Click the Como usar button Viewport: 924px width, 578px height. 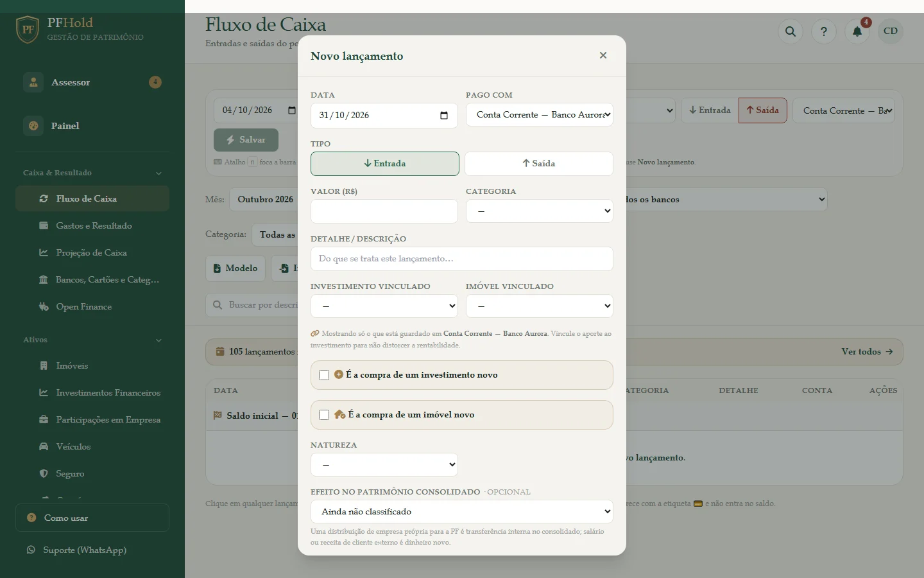(x=92, y=518)
